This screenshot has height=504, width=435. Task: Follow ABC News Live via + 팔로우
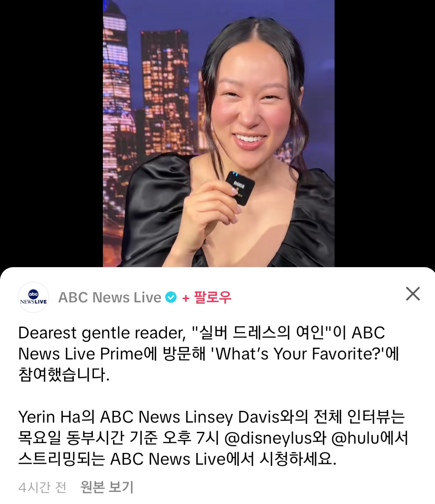pos(207,298)
